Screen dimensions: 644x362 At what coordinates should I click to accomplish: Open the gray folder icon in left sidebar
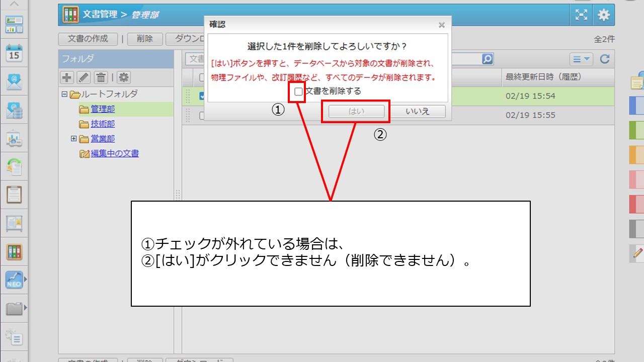[14, 308]
